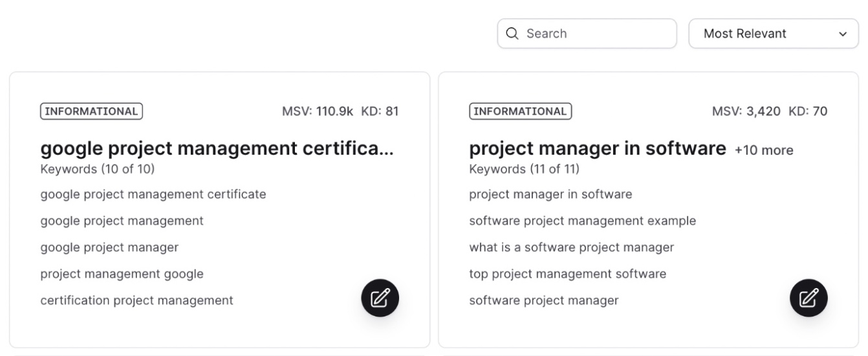This screenshot has width=868, height=356.
Task: Select keyword what is a software project manager
Action: [571, 247]
